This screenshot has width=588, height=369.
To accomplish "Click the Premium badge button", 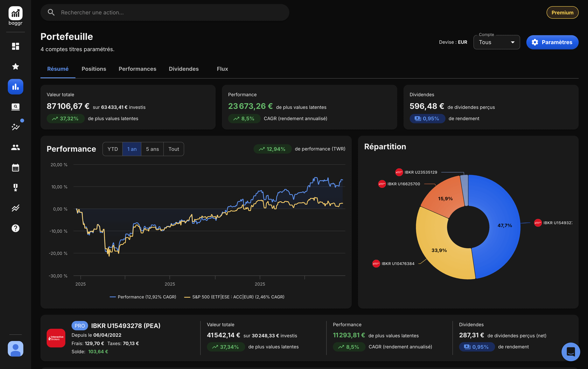I will click(562, 12).
